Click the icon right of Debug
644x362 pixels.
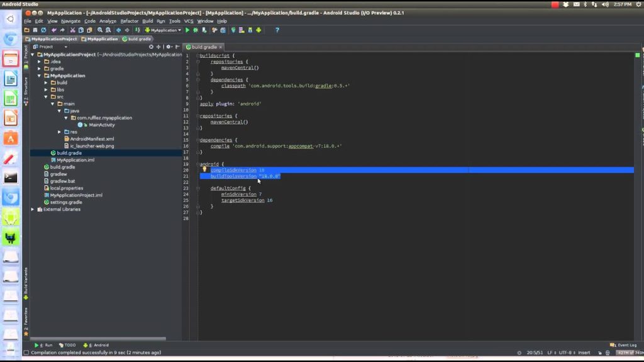204,30
